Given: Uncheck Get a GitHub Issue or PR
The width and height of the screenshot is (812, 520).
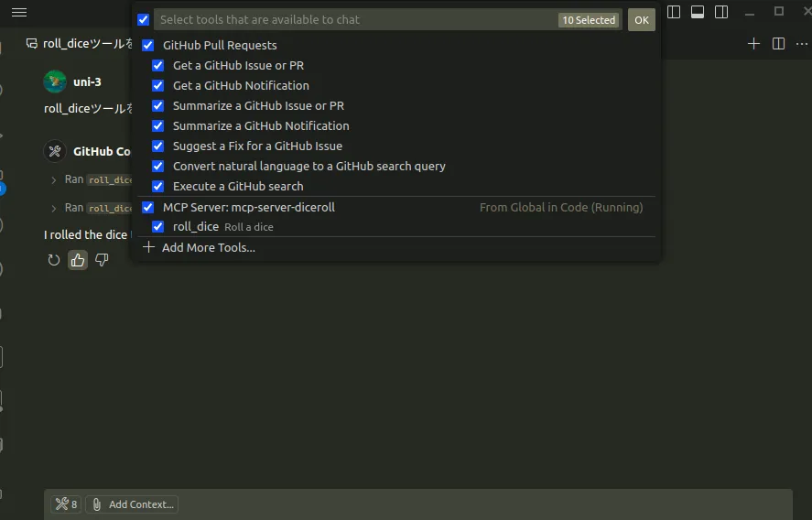Looking at the screenshot, I should click(158, 65).
